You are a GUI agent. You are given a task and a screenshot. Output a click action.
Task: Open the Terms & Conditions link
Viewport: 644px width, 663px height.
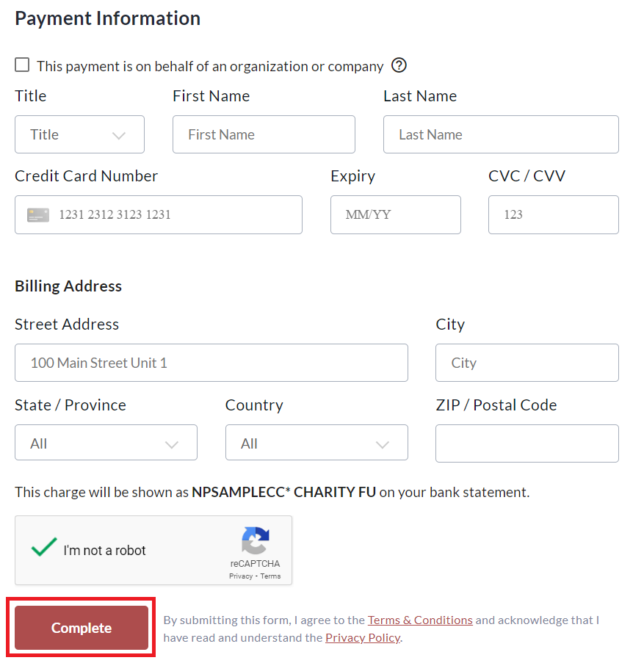pos(420,620)
